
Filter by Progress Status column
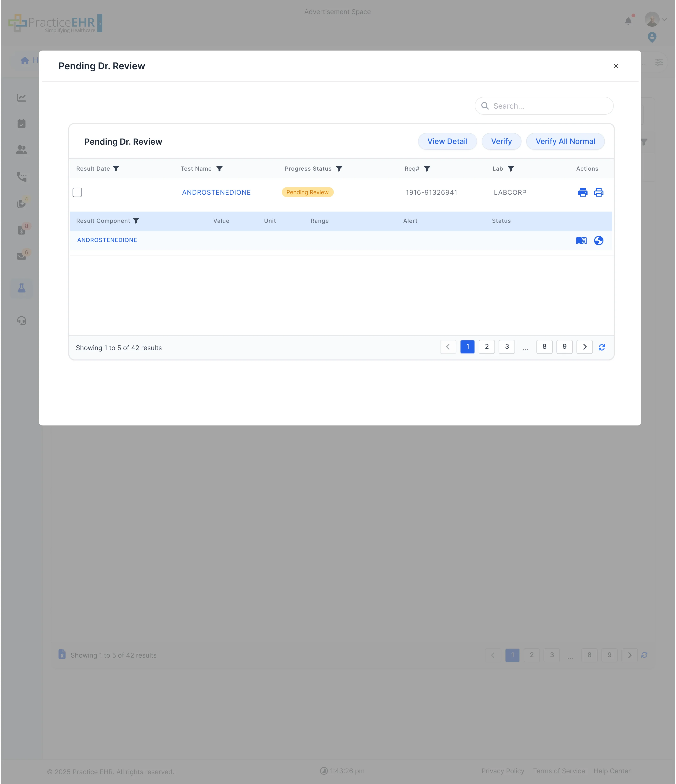[x=339, y=168]
